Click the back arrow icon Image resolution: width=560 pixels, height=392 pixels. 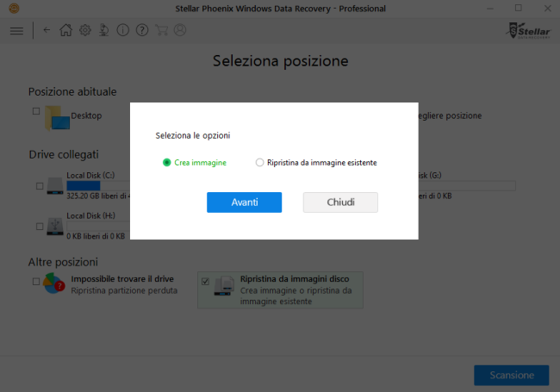click(x=47, y=30)
